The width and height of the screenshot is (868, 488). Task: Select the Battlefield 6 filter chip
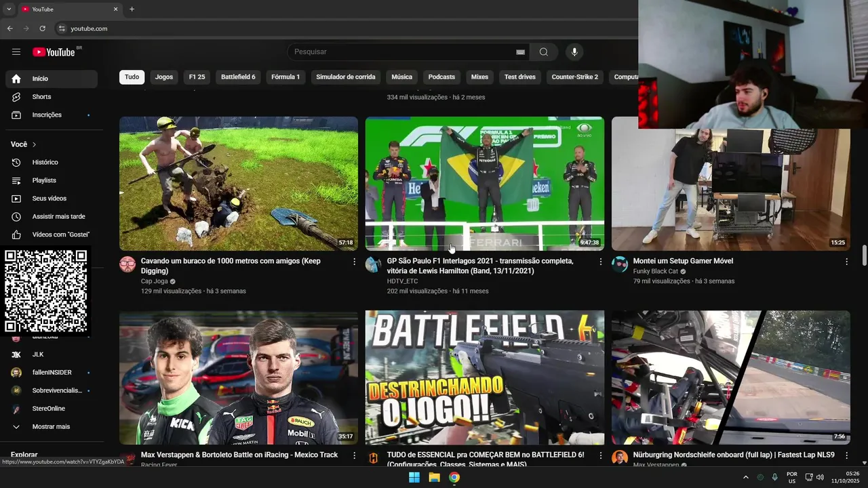[238, 77]
